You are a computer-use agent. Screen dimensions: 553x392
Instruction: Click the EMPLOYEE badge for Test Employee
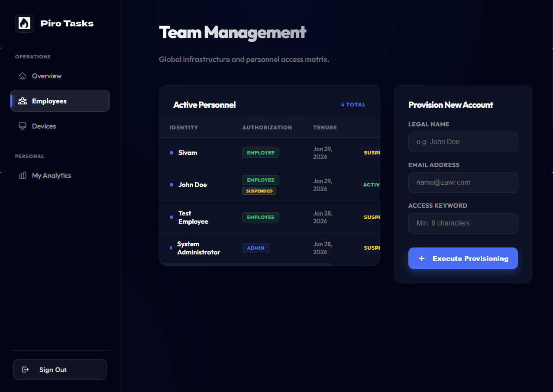pos(260,217)
